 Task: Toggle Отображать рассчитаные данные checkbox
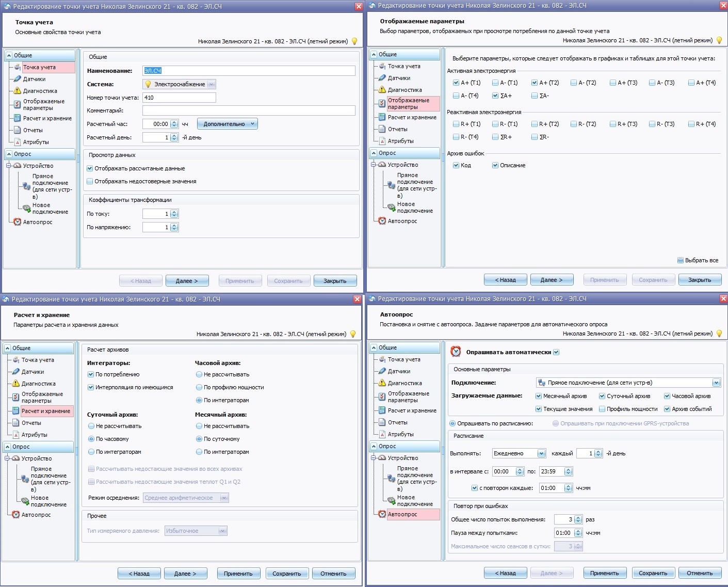(90, 168)
